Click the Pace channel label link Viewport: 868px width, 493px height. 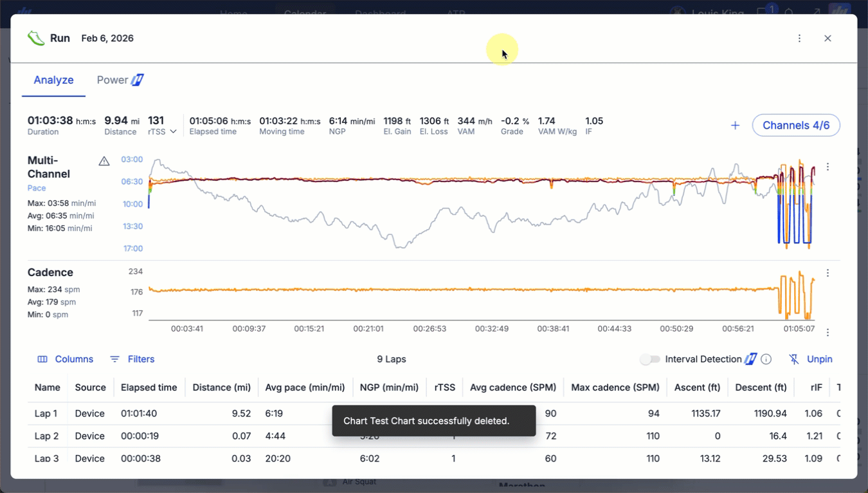[37, 188]
